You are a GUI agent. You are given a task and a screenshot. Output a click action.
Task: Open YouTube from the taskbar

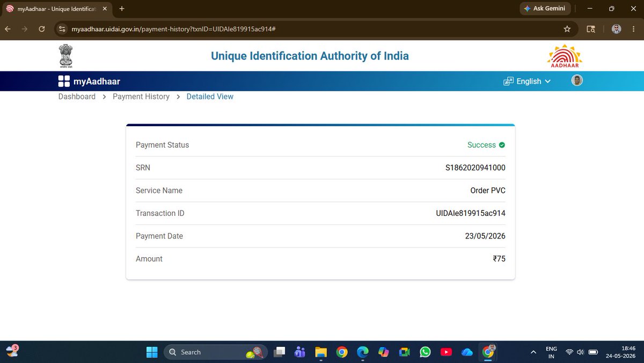pyautogui.click(x=446, y=352)
